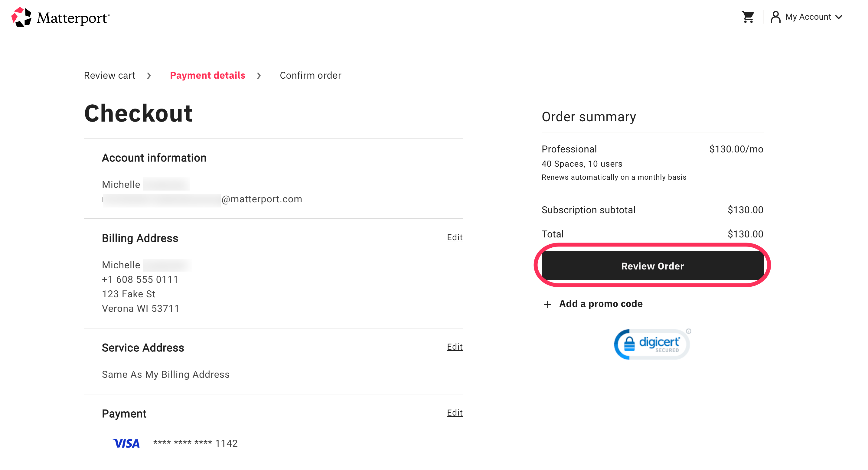Screen dimensions: 868x470
Task: Edit the Service Address
Action: point(454,347)
